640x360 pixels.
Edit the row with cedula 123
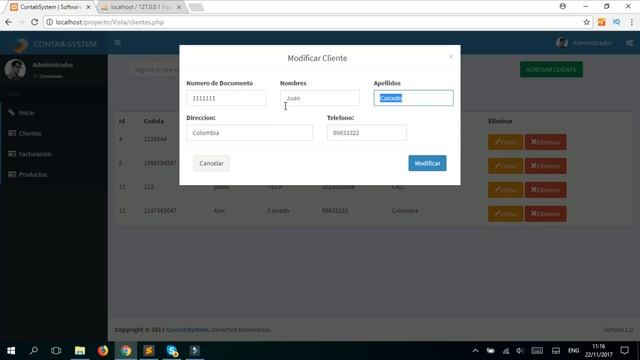point(505,190)
